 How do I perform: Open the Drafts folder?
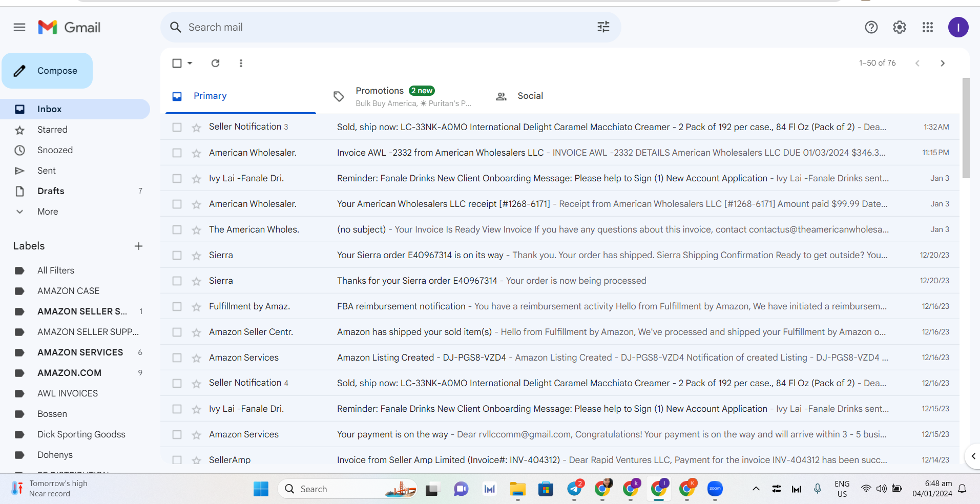coord(75,191)
